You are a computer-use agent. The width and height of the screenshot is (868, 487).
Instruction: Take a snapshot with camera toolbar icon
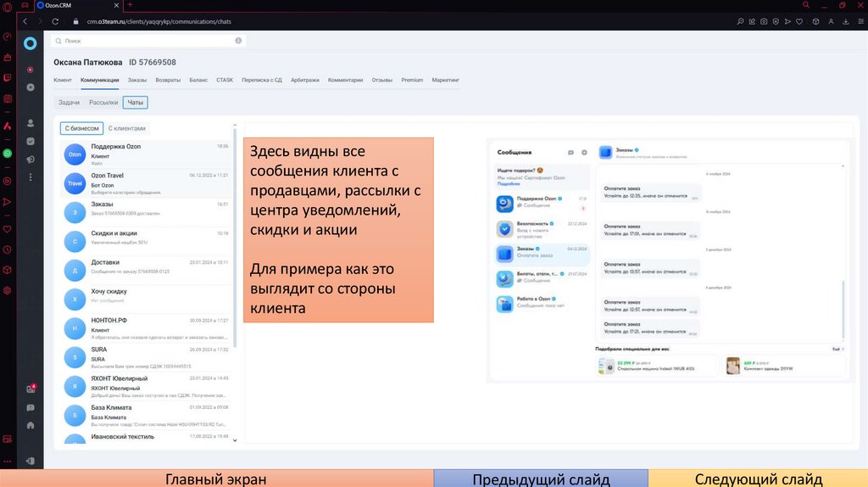[764, 21]
